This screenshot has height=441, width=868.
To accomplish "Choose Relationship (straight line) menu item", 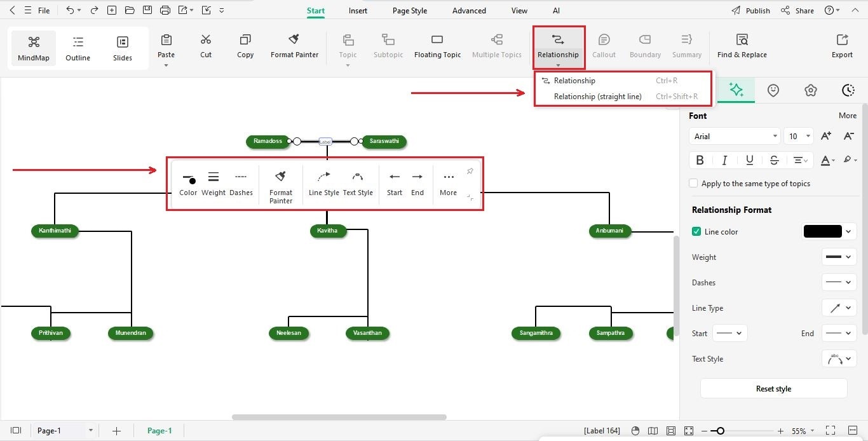I will pos(622,97).
